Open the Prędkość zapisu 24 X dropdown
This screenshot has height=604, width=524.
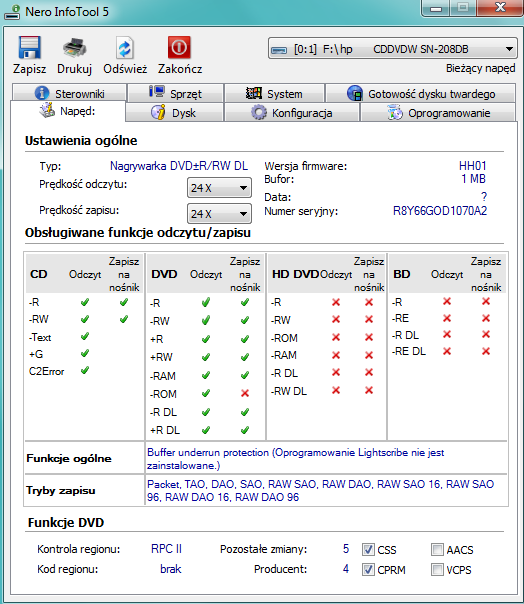coord(219,214)
